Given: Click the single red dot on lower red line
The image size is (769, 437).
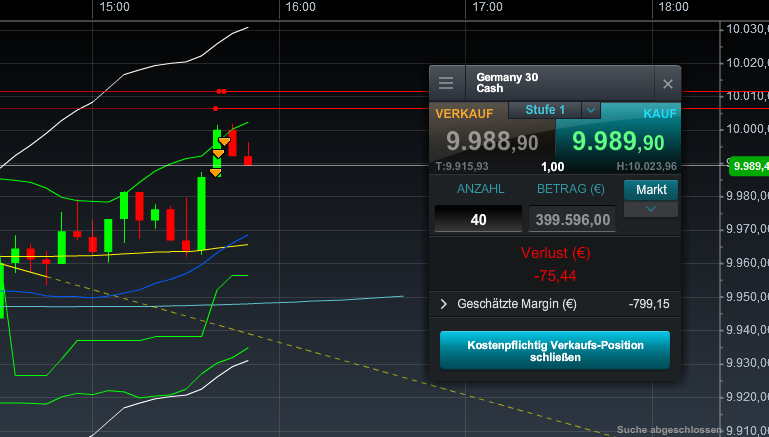Looking at the screenshot, I should pyautogui.click(x=215, y=108).
